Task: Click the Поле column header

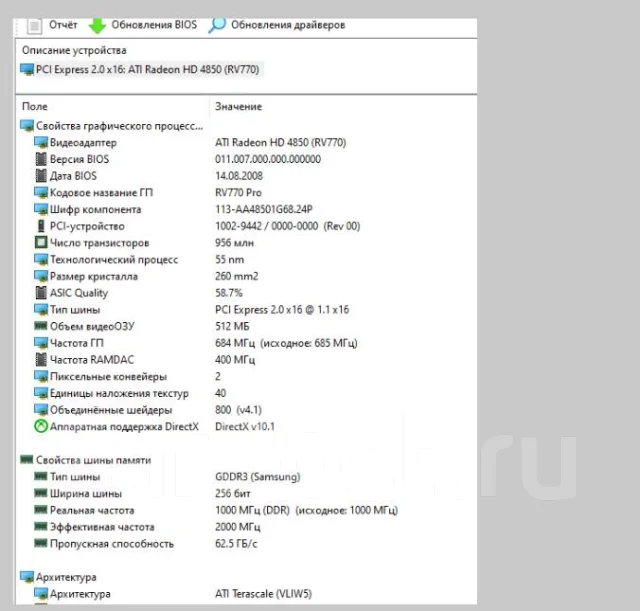Action: point(35,107)
